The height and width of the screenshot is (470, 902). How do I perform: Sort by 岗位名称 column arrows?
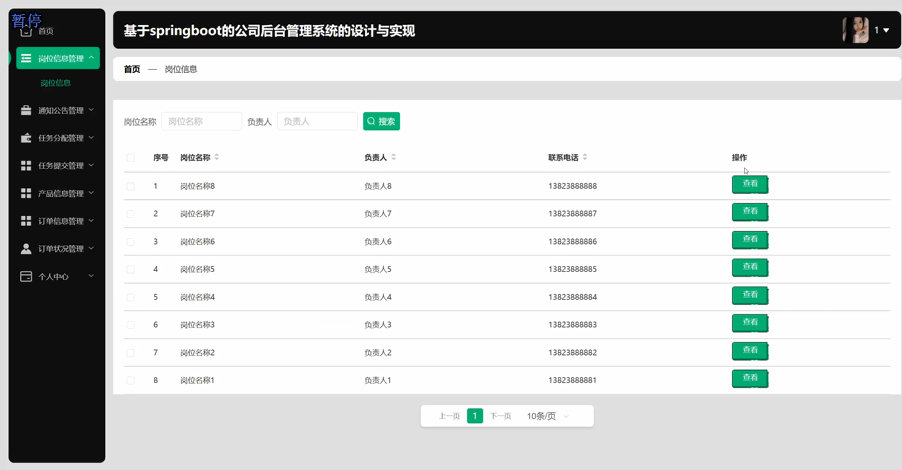coord(217,157)
